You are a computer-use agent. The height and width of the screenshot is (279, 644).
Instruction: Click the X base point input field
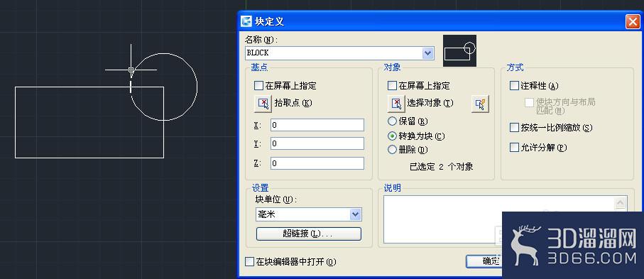click(317, 125)
